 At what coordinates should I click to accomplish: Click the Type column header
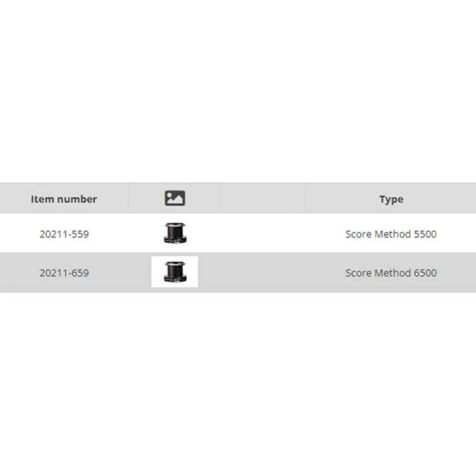(391, 199)
